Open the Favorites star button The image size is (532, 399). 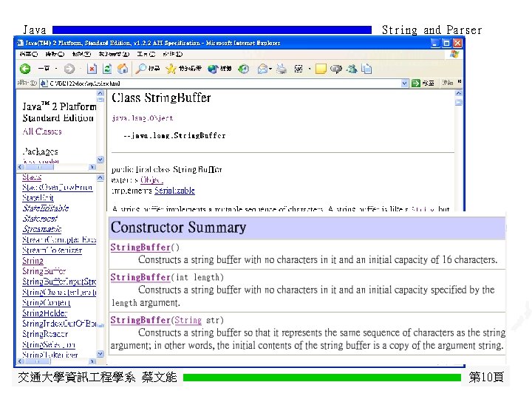pos(171,69)
